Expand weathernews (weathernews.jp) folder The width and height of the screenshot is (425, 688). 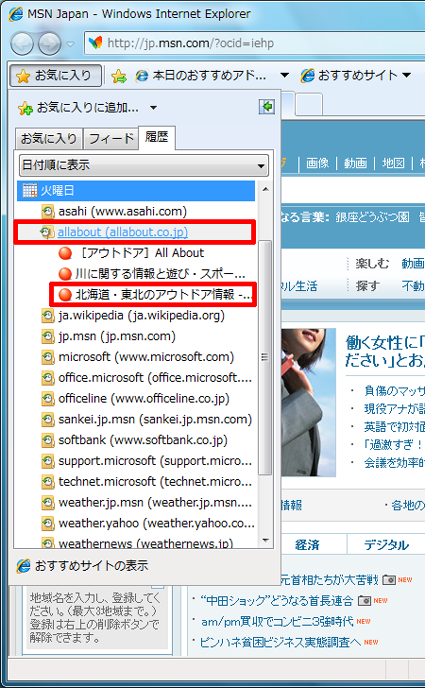coord(137,543)
